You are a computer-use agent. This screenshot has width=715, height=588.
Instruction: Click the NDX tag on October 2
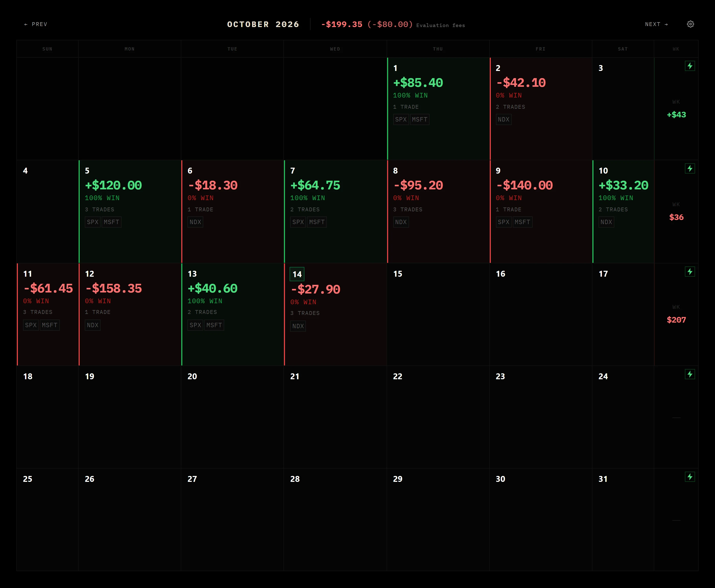(504, 119)
